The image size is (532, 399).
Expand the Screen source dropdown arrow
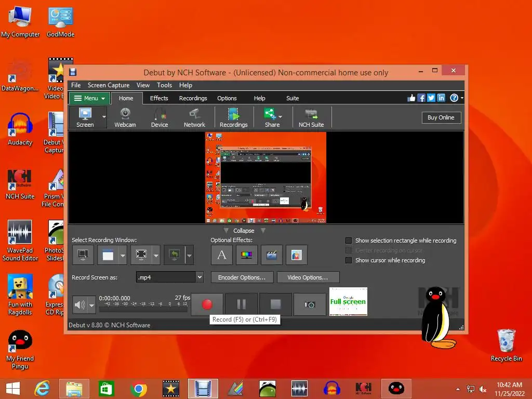point(104,117)
